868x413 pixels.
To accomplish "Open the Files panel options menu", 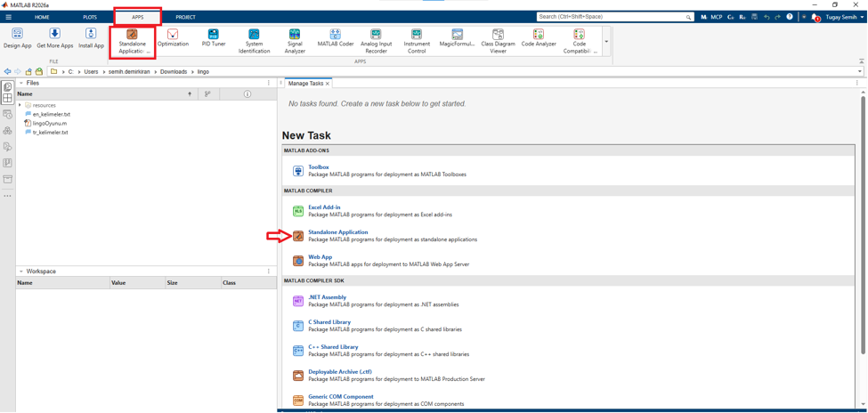I will coord(269,83).
